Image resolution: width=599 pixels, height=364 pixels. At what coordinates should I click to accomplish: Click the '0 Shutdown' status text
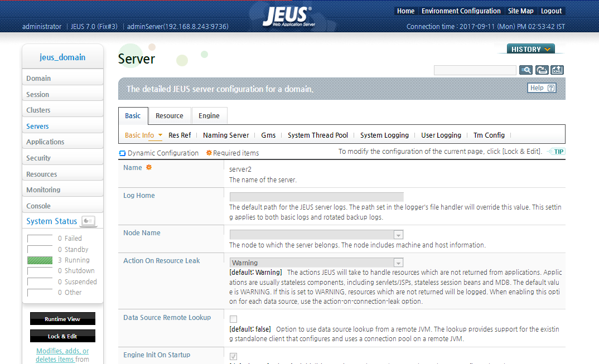76,271
